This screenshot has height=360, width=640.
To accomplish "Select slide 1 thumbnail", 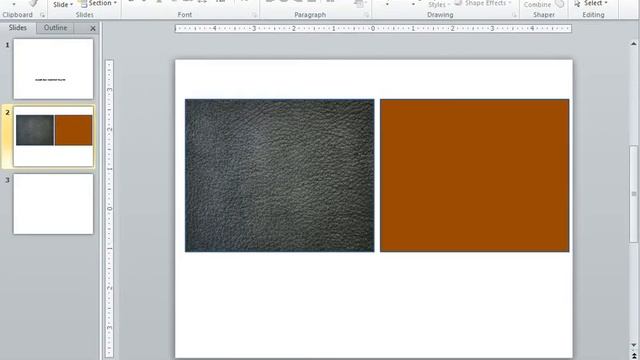I will 53,69.
